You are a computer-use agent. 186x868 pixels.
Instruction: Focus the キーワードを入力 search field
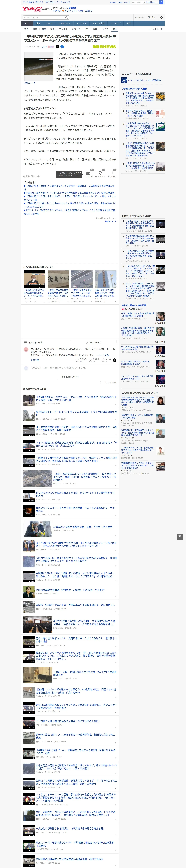(43, 17)
